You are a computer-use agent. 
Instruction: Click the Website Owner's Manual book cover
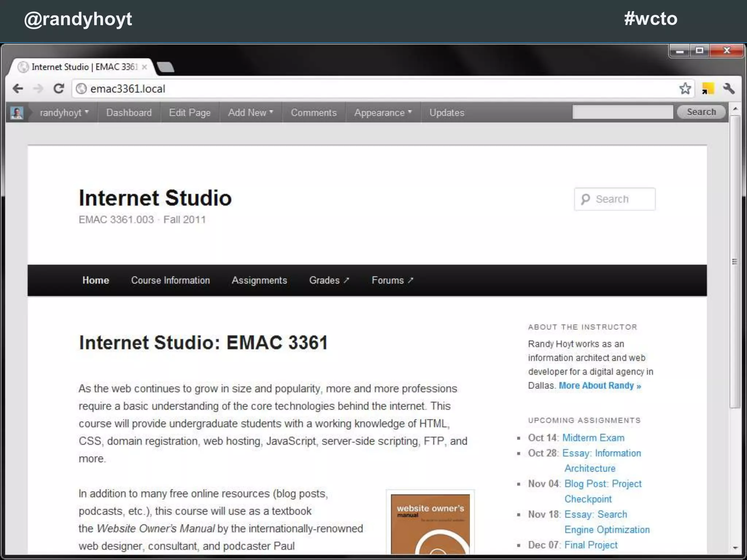click(x=430, y=524)
